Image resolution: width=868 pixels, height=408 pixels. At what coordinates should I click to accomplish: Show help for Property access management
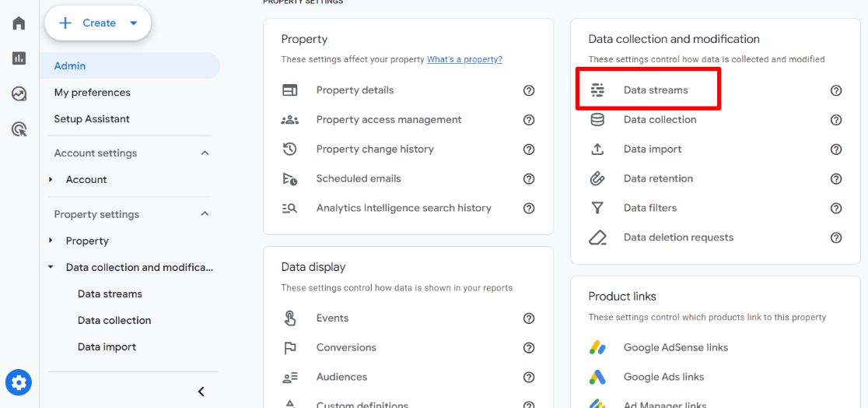pos(529,120)
